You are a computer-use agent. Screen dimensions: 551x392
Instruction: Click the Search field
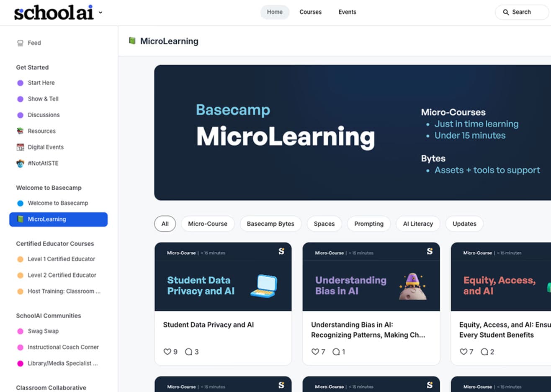522,12
